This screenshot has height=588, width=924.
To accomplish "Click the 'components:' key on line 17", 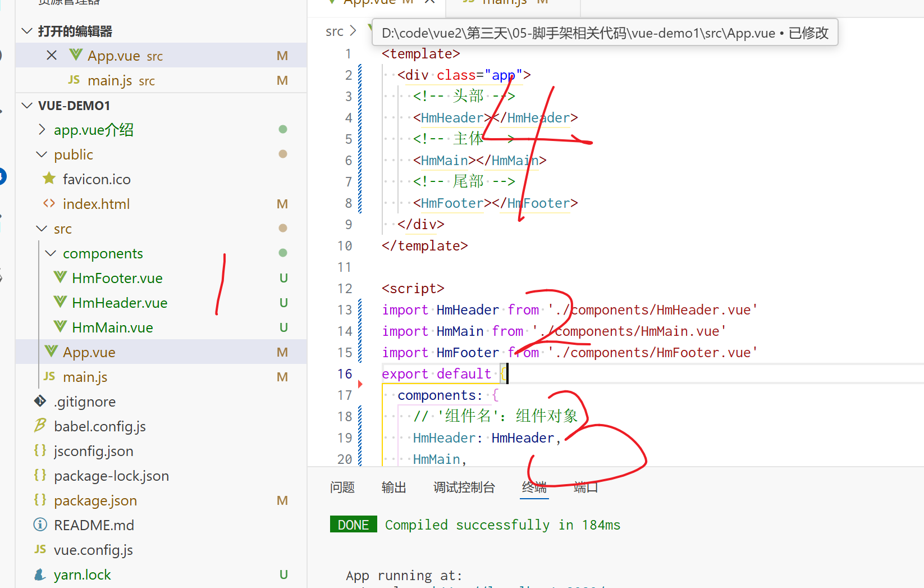I will pyautogui.click(x=440, y=395).
